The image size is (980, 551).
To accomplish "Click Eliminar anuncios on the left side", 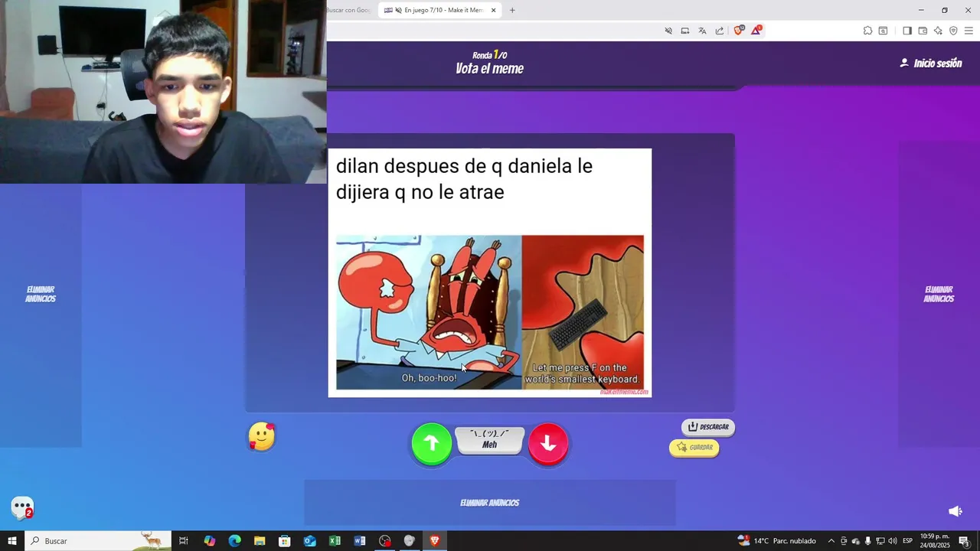I will tap(41, 295).
